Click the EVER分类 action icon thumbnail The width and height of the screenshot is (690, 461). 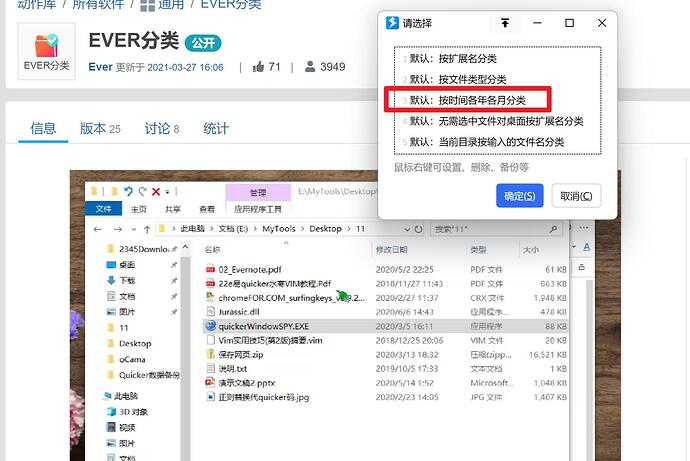pos(46,51)
